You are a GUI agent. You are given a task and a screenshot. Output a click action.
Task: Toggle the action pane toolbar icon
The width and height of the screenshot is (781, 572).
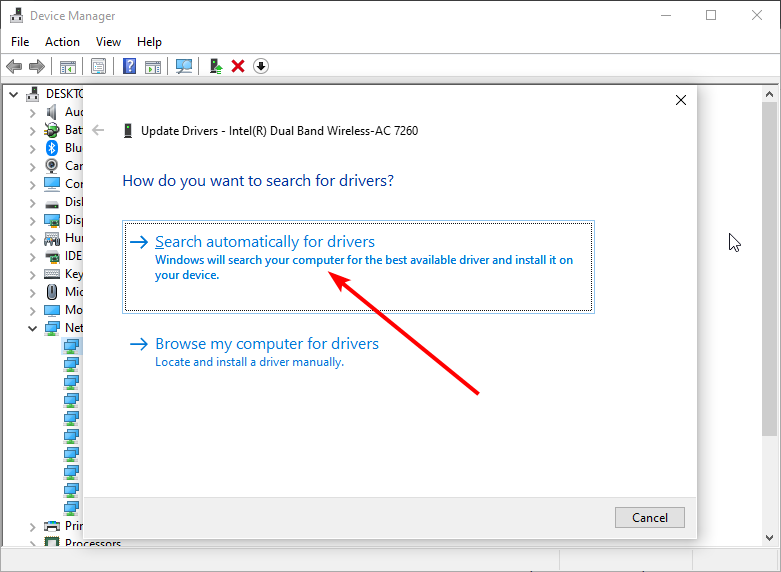tap(153, 66)
